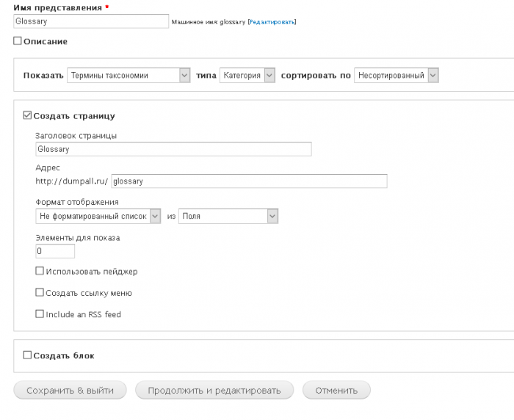Check the Создать ссылку меню option
Screen dimensions: 514x420
[40, 293]
